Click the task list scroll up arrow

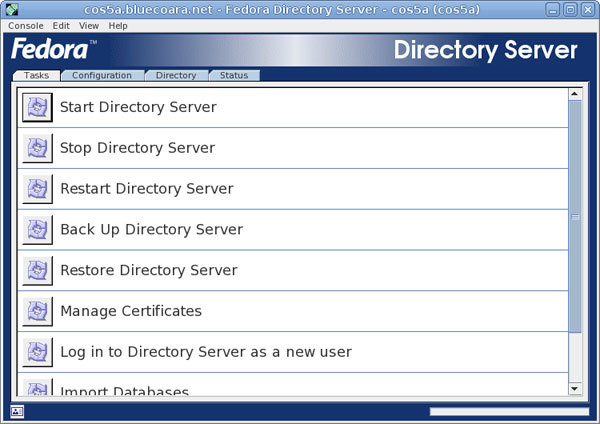[575, 94]
